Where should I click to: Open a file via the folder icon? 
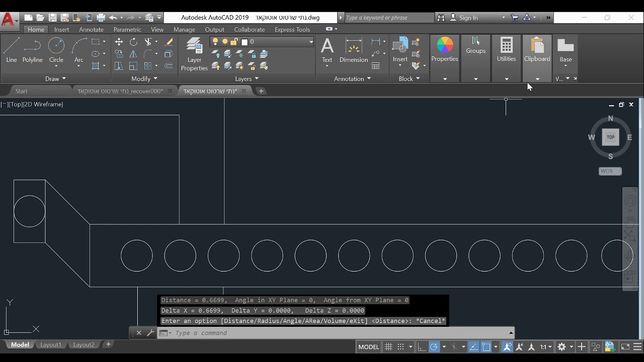coord(40,18)
